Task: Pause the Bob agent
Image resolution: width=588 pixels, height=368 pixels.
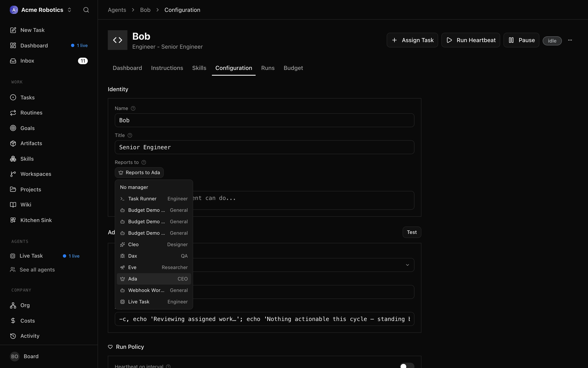Action: [521, 40]
